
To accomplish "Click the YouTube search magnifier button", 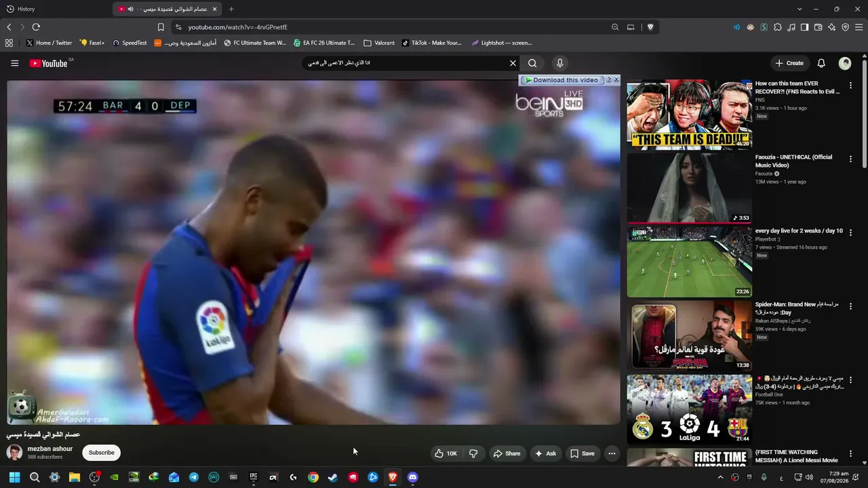I will (532, 63).
